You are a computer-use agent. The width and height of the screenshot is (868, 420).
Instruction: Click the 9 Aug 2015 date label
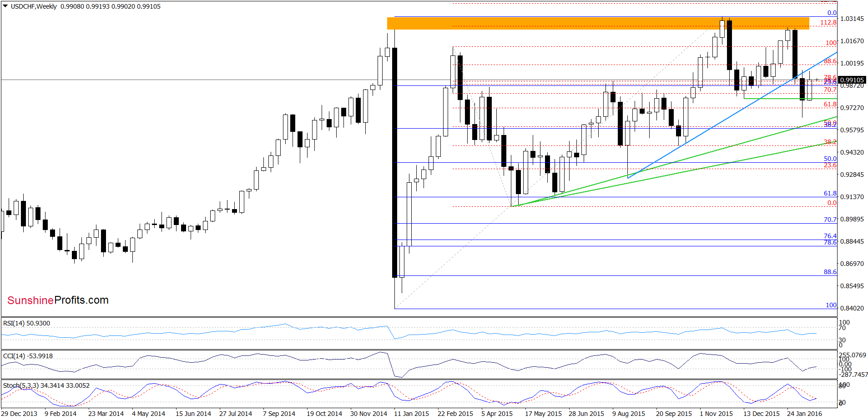coord(629,413)
